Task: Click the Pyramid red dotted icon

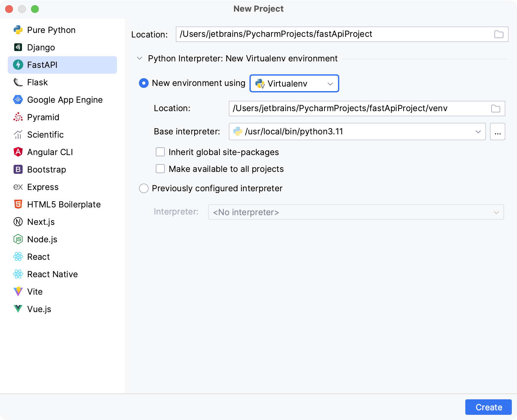Action: tap(18, 117)
